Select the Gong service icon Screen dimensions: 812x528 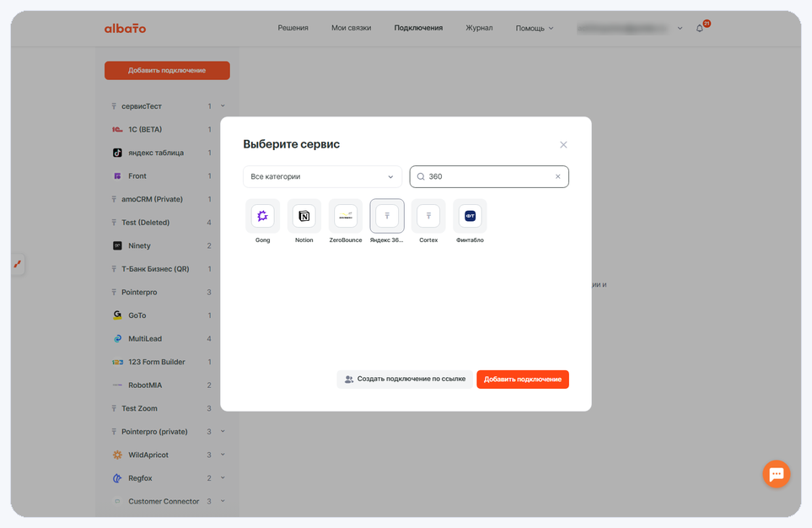tap(262, 216)
